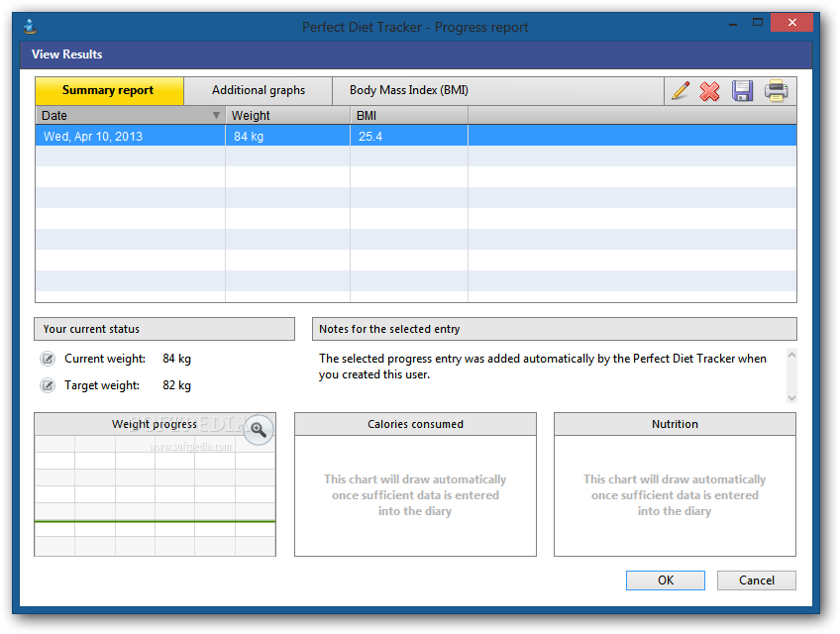The width and height of the screenshot is (840, 634).
Task: Zoom weight progress chart magnifier
Action: 259,429
